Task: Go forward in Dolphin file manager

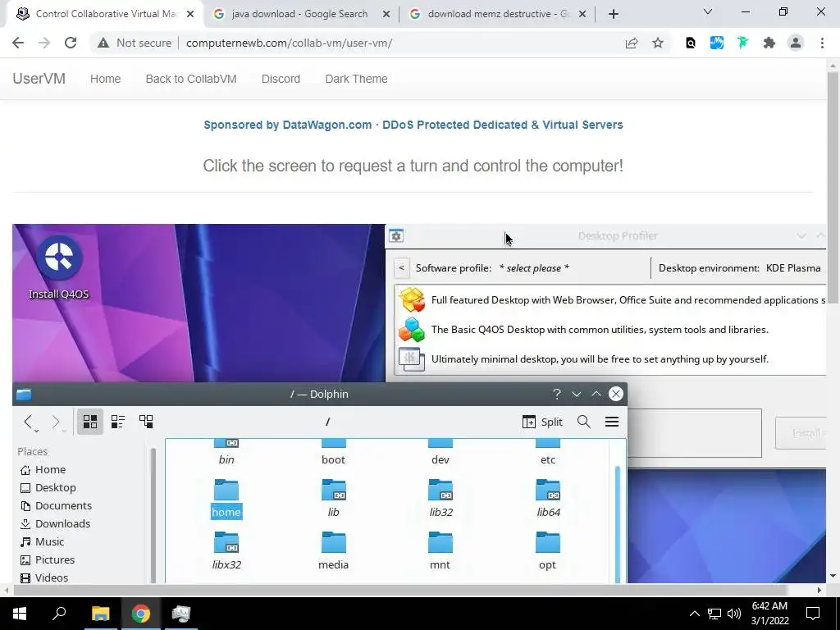Action: (x=57, y=422)
